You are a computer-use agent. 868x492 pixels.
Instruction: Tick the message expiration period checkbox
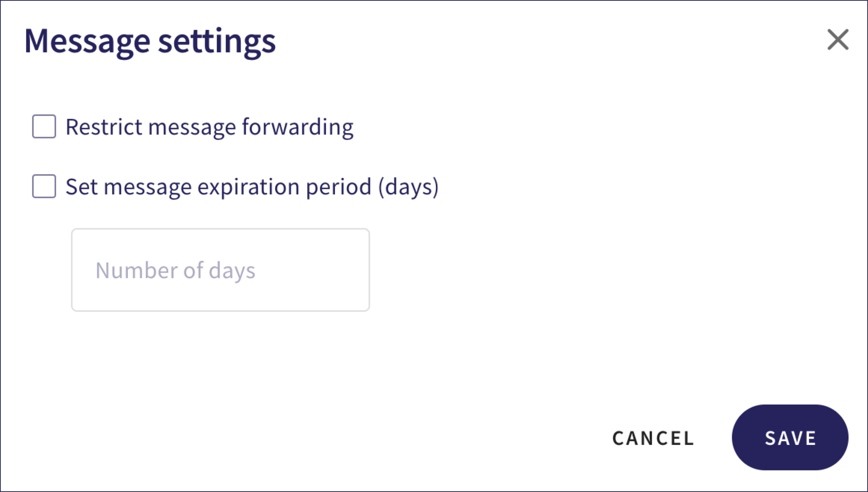[44, 186]
